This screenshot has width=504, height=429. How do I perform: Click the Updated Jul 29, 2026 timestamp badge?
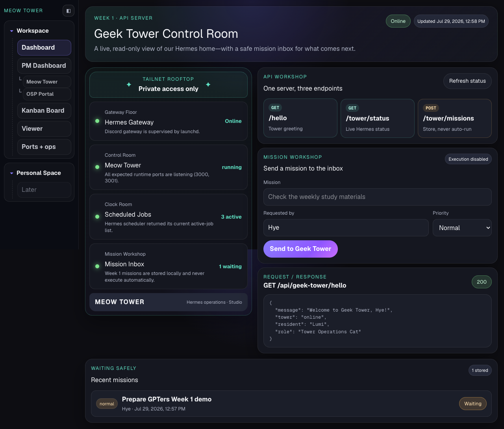click(x=451, y=21)
